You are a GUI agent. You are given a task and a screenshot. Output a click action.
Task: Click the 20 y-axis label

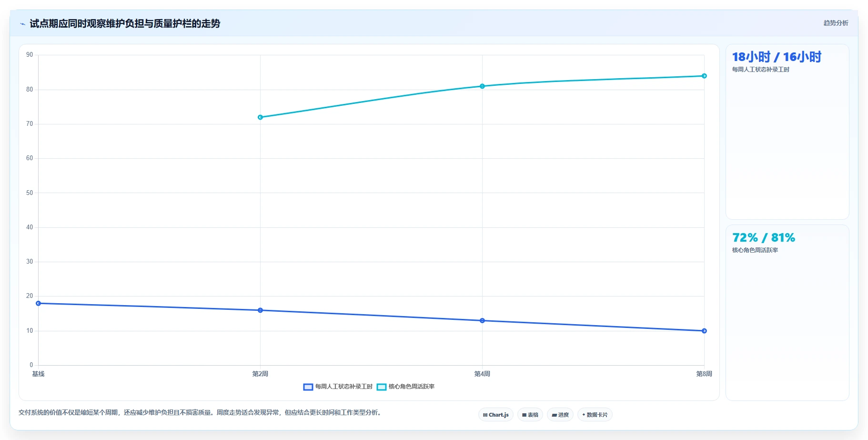coord(30,296)
